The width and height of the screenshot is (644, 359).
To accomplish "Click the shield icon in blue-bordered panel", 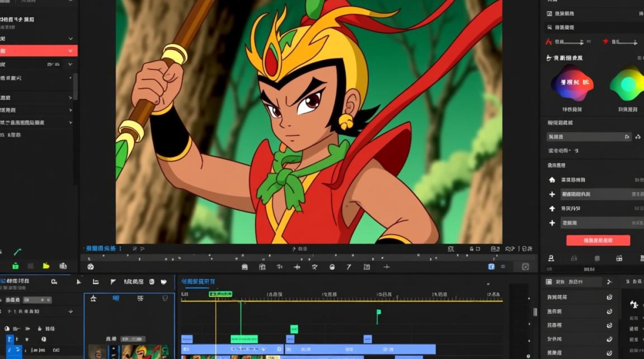I will [165, 298].
